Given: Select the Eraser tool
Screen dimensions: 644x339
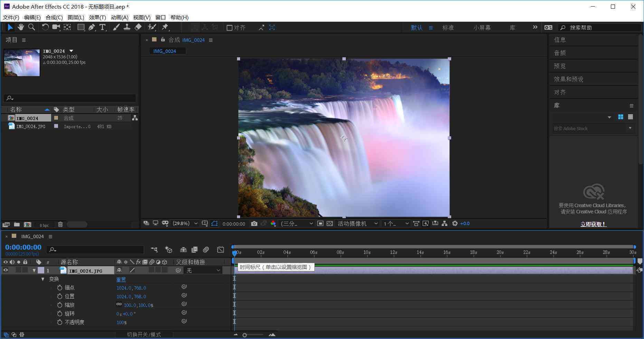Looking at the screenshot, I should coord(138,27).
